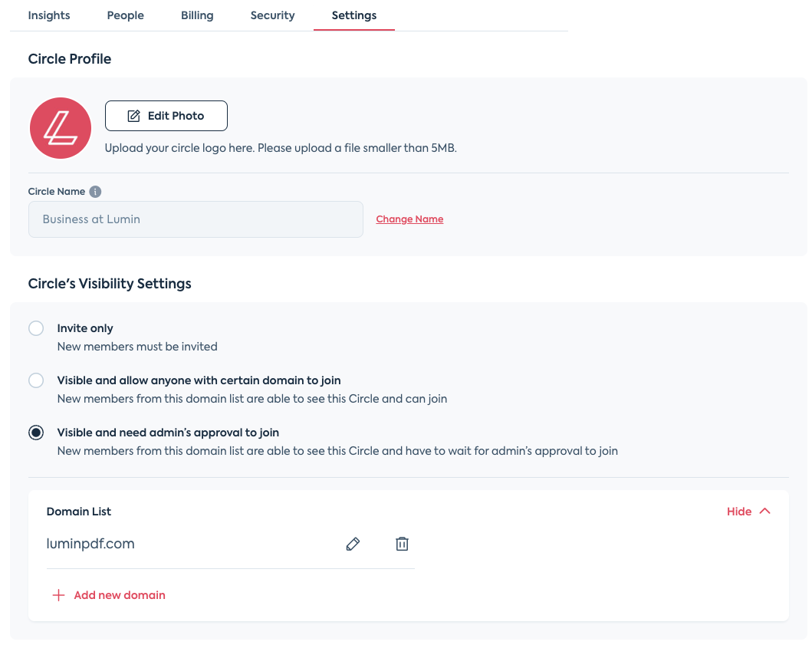Open the Circle Name info tooltip icon
The height and width of the screenshot is (645, 812).
tap(94, 192)
